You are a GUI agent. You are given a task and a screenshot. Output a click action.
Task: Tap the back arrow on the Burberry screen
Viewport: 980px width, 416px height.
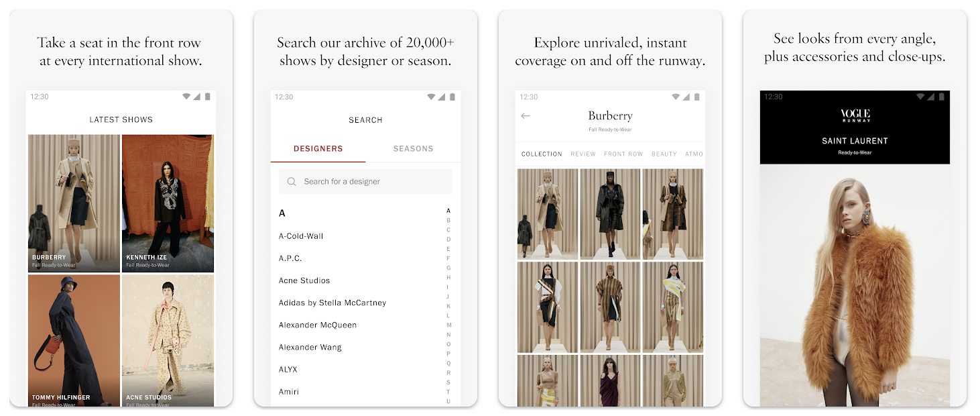pyautogui.click(x=526, y=115)
